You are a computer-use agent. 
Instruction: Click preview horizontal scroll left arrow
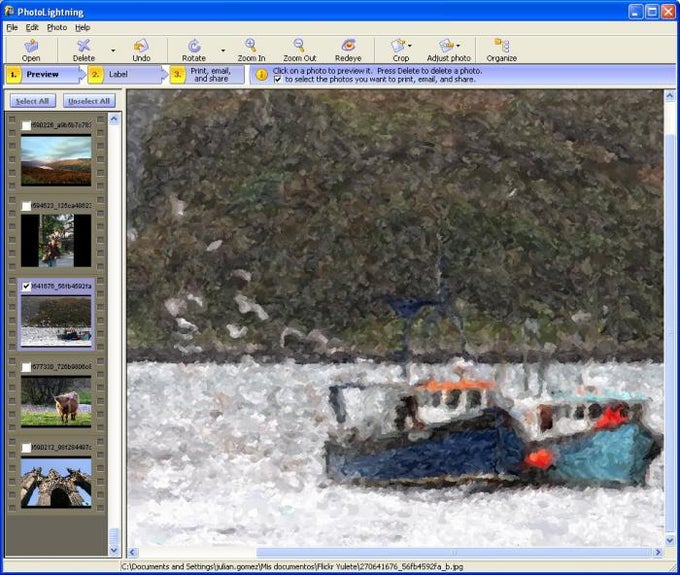133,552
